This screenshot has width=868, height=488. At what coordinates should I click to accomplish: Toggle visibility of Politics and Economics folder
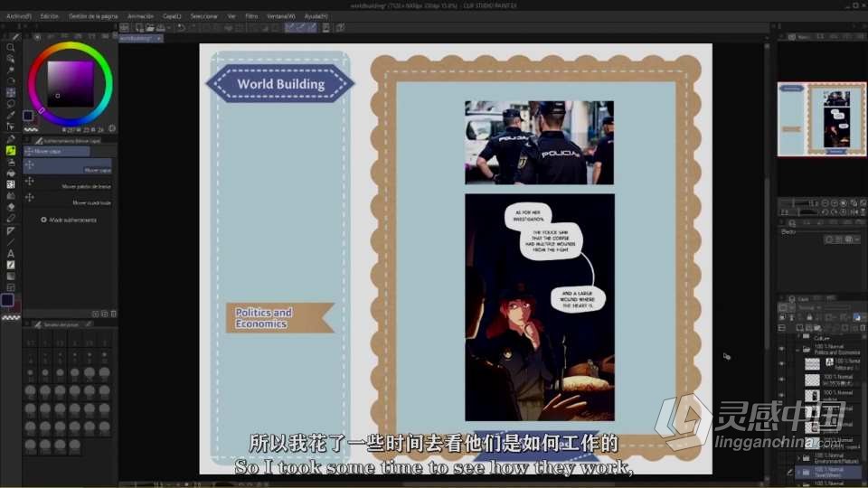point(781,349)
